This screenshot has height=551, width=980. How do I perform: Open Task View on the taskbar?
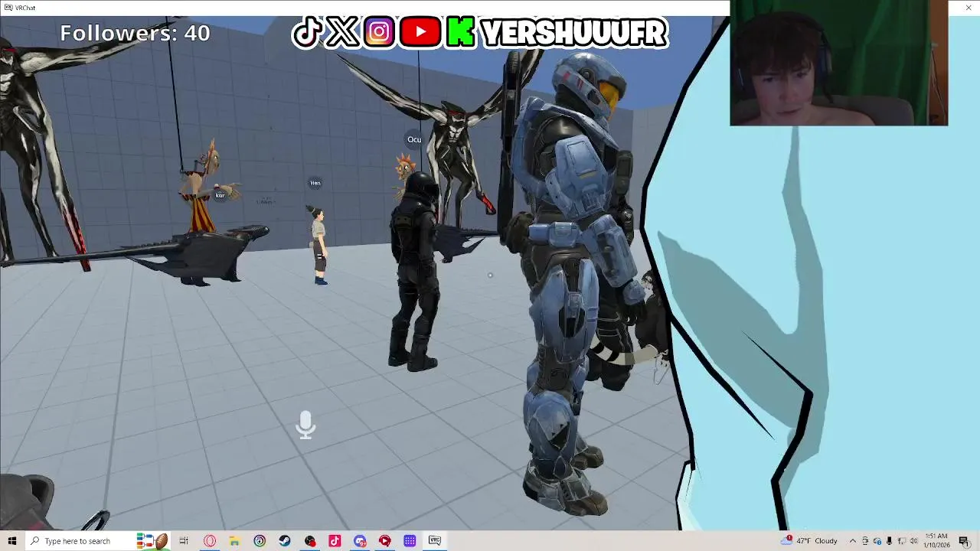click(184, 541)
